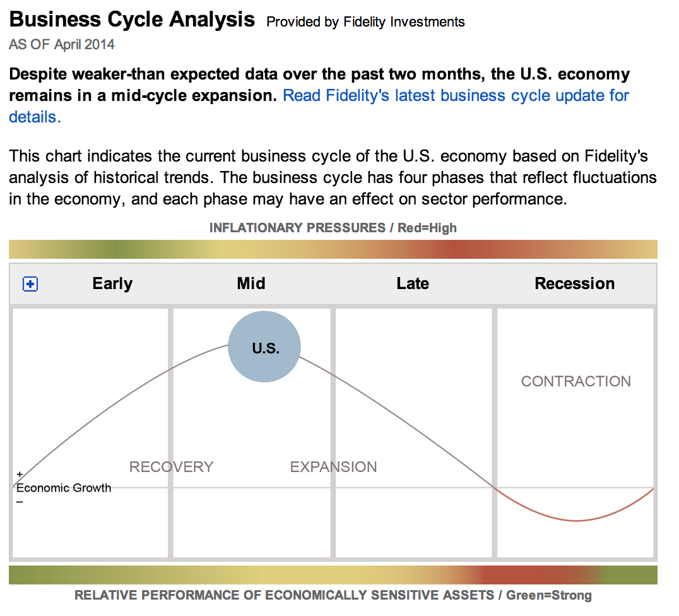Click the Economic Growth axis label

pos(64,488)
